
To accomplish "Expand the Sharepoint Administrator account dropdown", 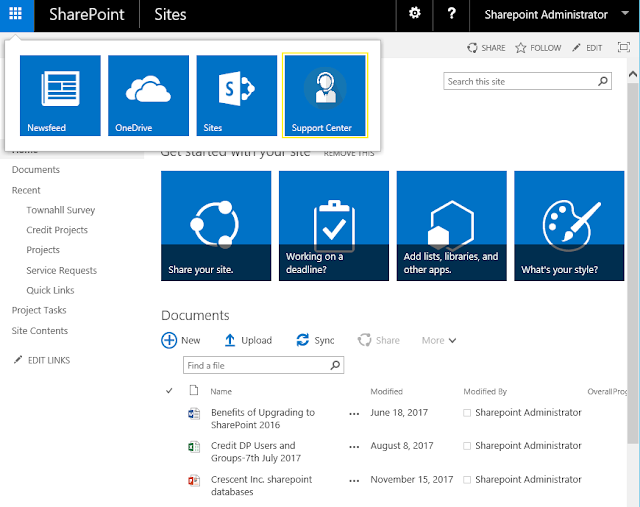I will [x=625, y=13].
